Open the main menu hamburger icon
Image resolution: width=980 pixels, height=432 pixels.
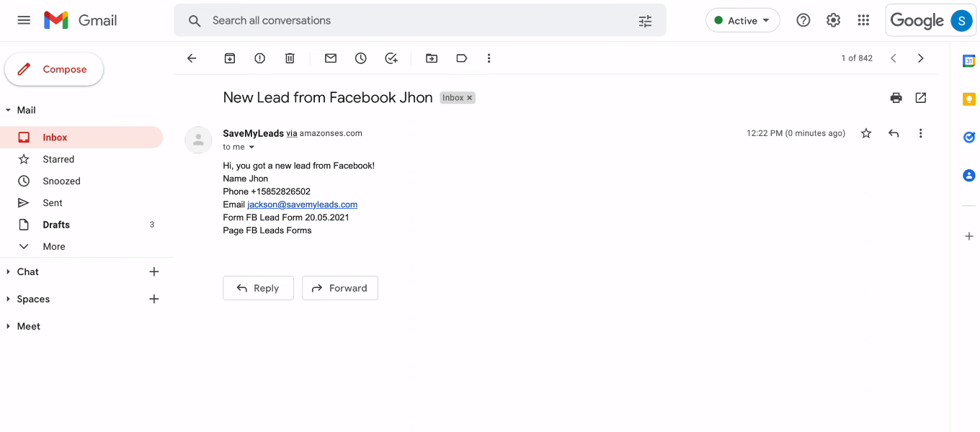[x=24, y=20]
